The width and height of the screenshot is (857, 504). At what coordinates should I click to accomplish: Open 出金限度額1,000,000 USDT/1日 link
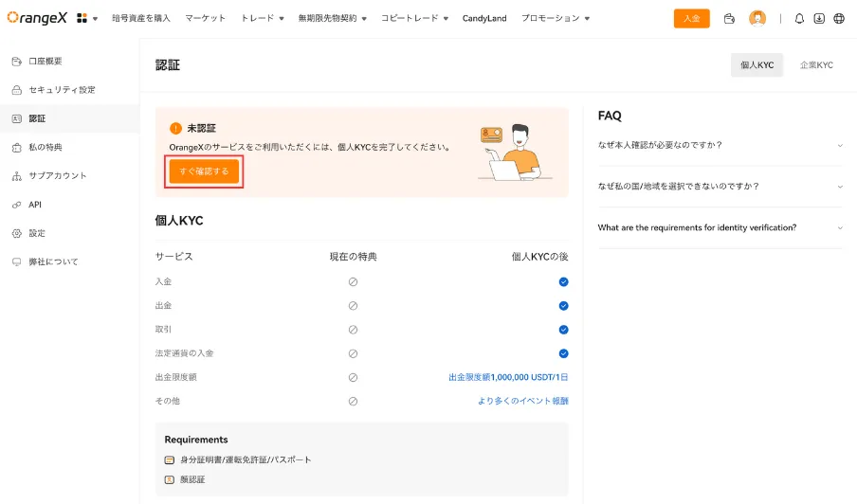pos(508,377)
